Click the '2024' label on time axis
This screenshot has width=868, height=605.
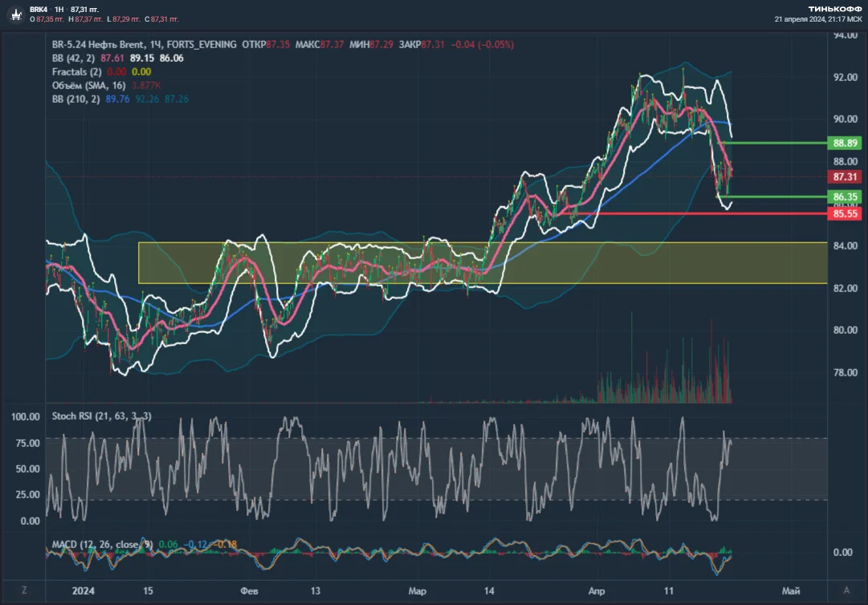point(83,591)
